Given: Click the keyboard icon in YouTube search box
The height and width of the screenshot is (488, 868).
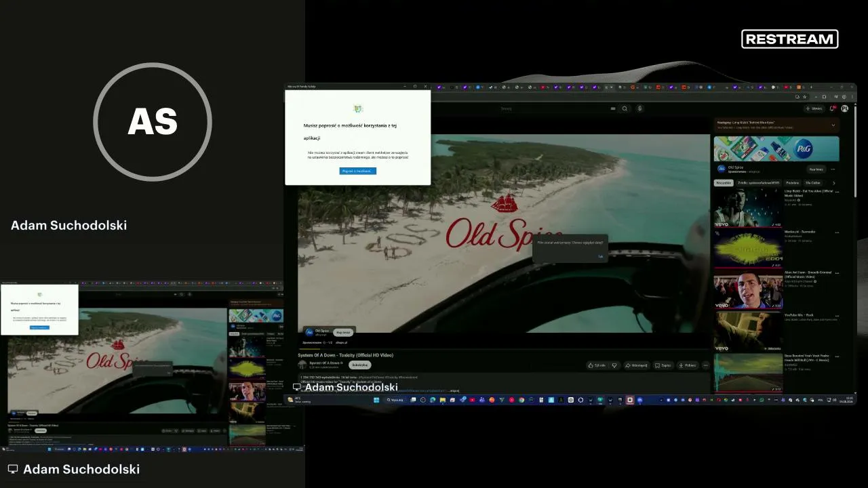Looking at the screenshot, I should (613, 108).
